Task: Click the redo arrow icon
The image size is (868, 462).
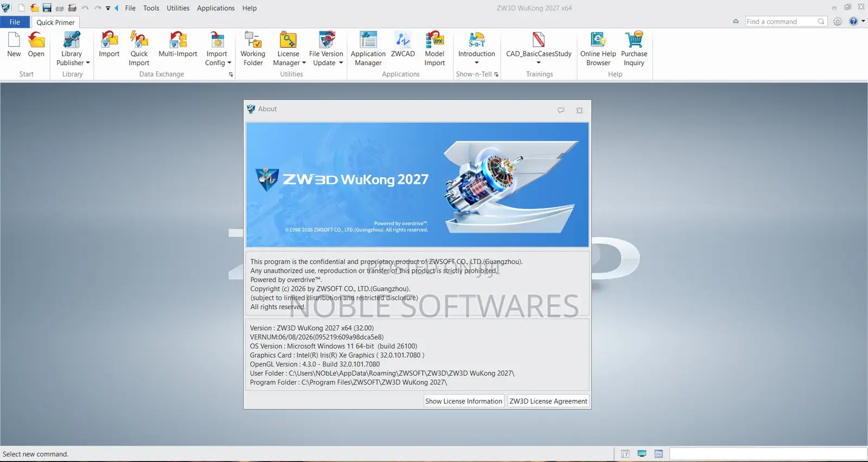Action: pos(98,8)
